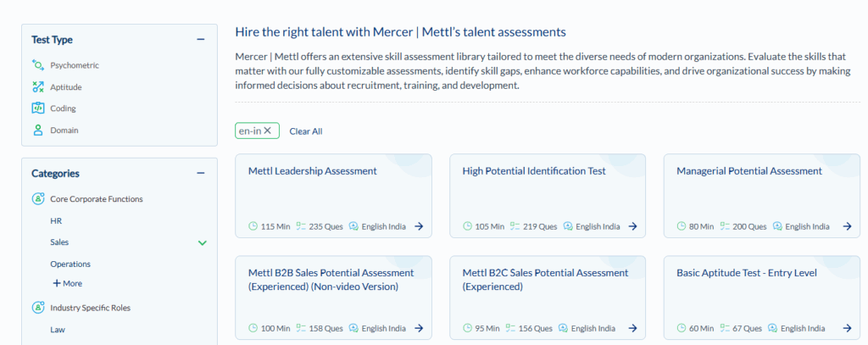This screenshot has height=345, width=868.
Task: Open Mettl B2C Sales Potential Assessment title
Action: [x=545, y=280]
